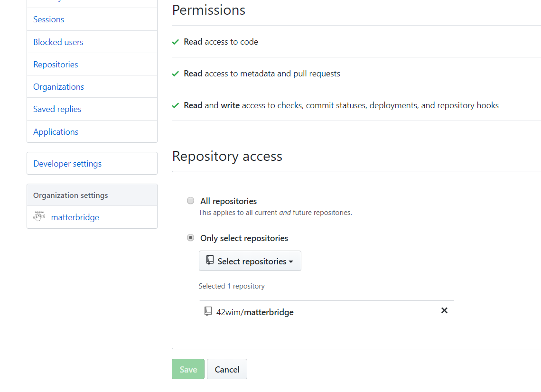Viewport: 541px width, 392px height.
Task: Select the Only select repositories option
Action: [190, 238]
